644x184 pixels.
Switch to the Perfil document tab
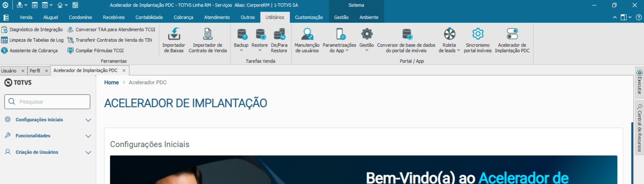click(35, 71)
